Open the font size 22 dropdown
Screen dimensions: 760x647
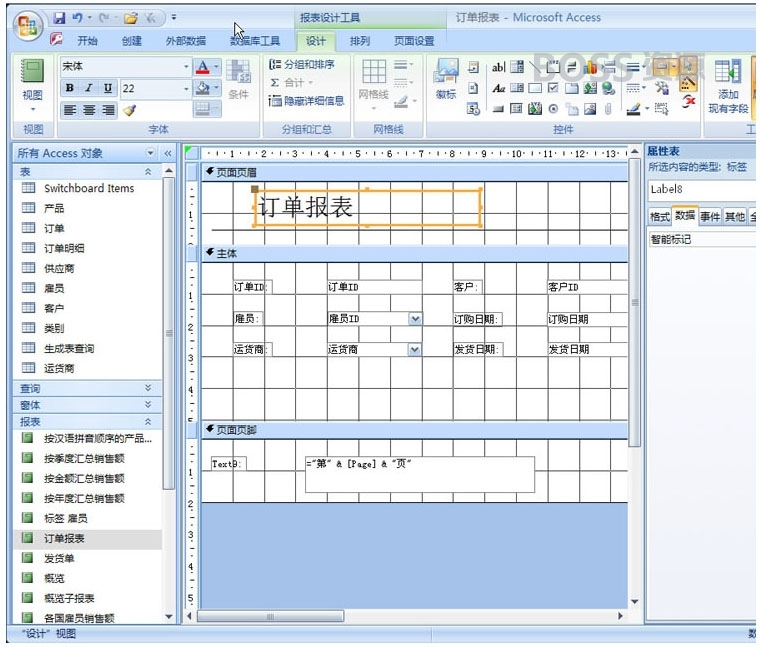coord(186,88)
